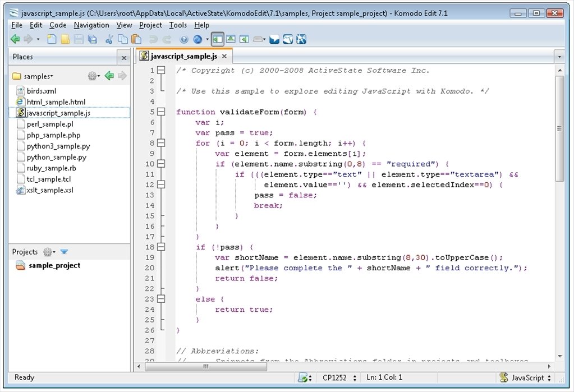Image resolution: width=574 pixels, height=392 pixels.
Task: Go back with the green toolbar arrow
Action: click(x=15, y=39)
